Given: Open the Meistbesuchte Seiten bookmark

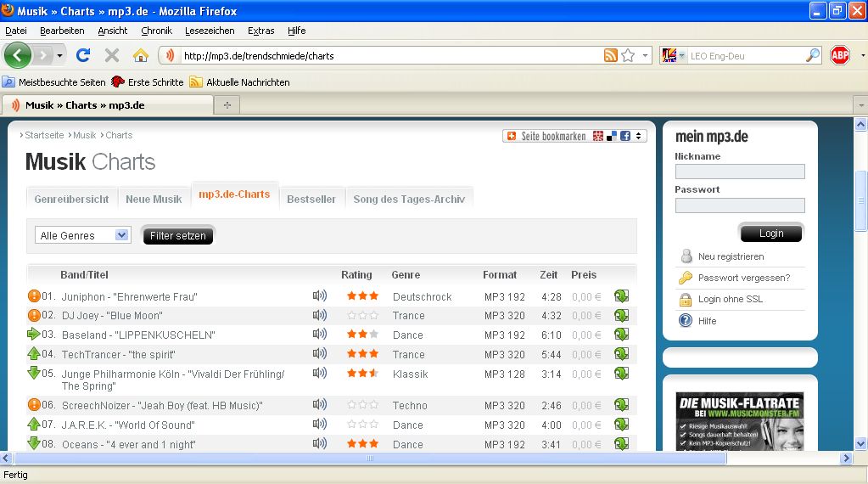Looking at the screenshot, I should click(x=54, y=82).
